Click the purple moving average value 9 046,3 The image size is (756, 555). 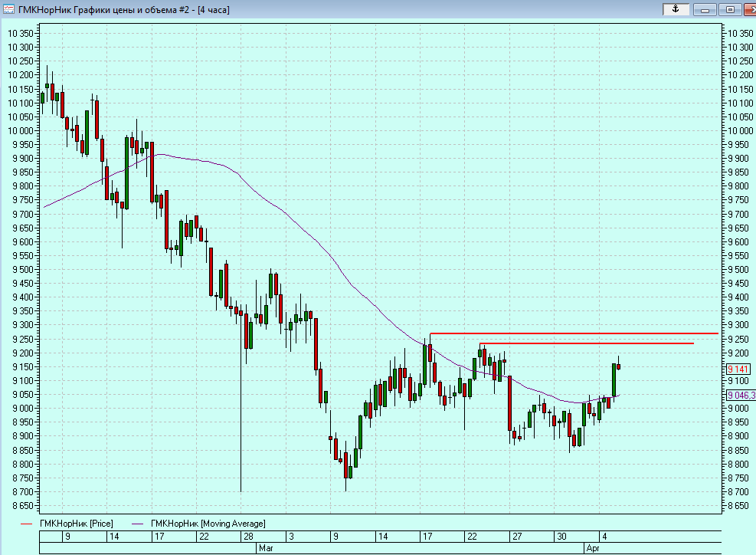click(741, 396)
